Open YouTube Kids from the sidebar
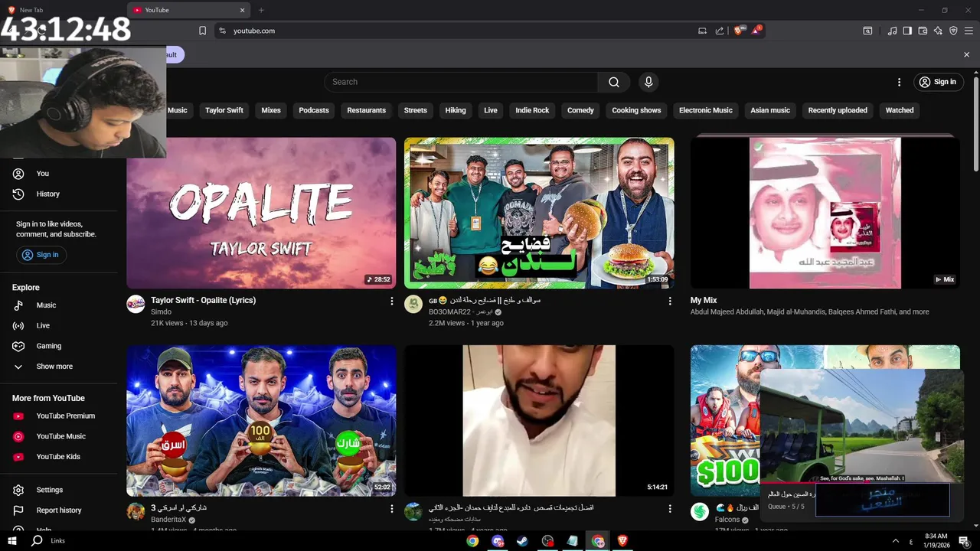 (x=59, y=457)
